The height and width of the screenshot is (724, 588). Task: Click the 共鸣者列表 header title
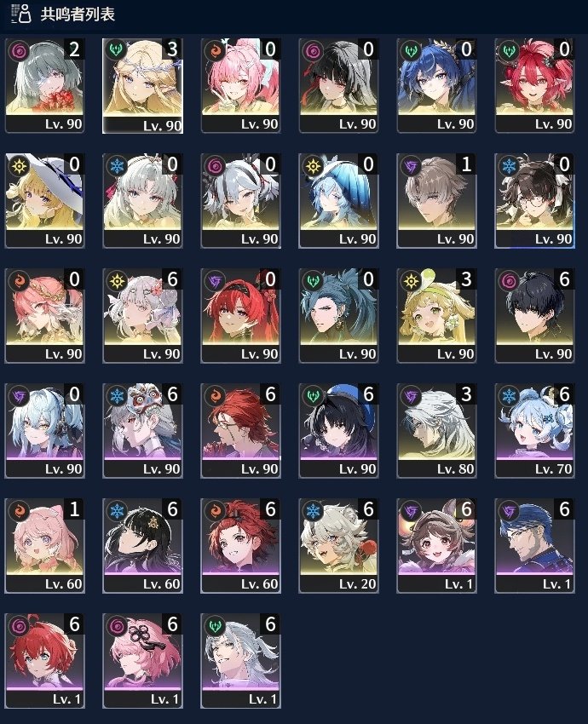click(x=78, y=14)
